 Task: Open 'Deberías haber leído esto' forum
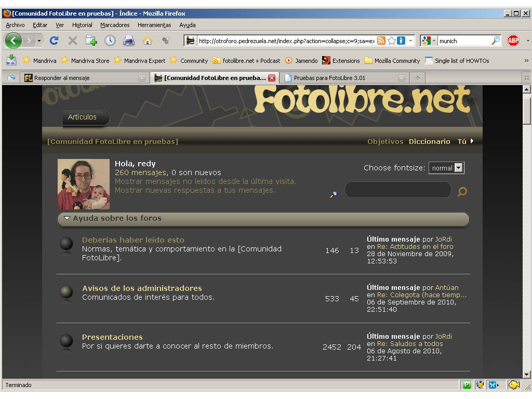tap(133, 240)
